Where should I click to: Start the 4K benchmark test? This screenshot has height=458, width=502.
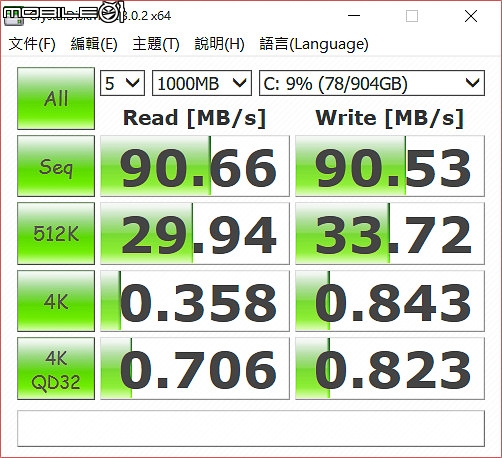point(56,301)
